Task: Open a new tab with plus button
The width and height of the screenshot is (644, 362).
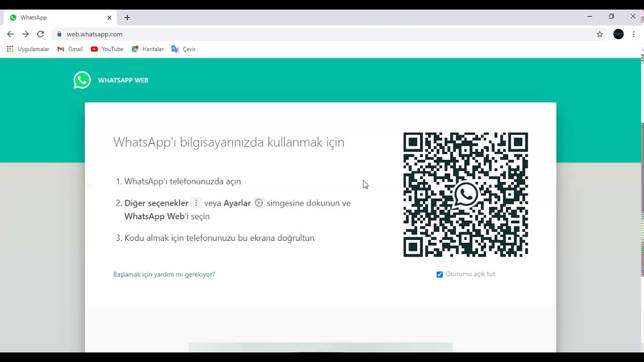Action: pos(127,18)
